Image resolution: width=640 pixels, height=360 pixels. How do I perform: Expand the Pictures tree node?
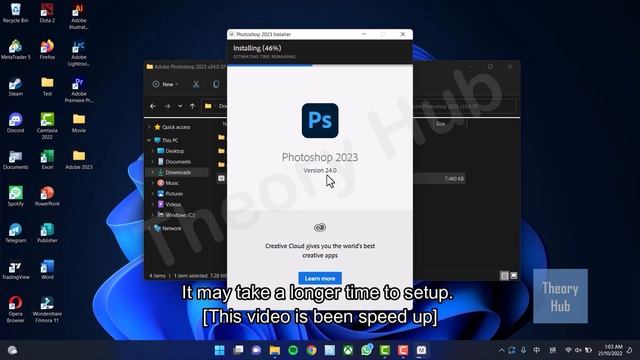153,193
